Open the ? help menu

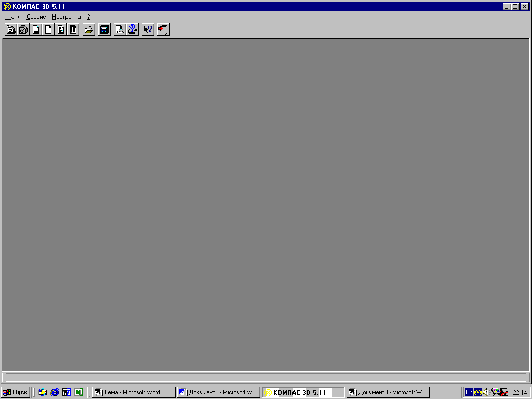pyautogui.click(x=88, y=17)
